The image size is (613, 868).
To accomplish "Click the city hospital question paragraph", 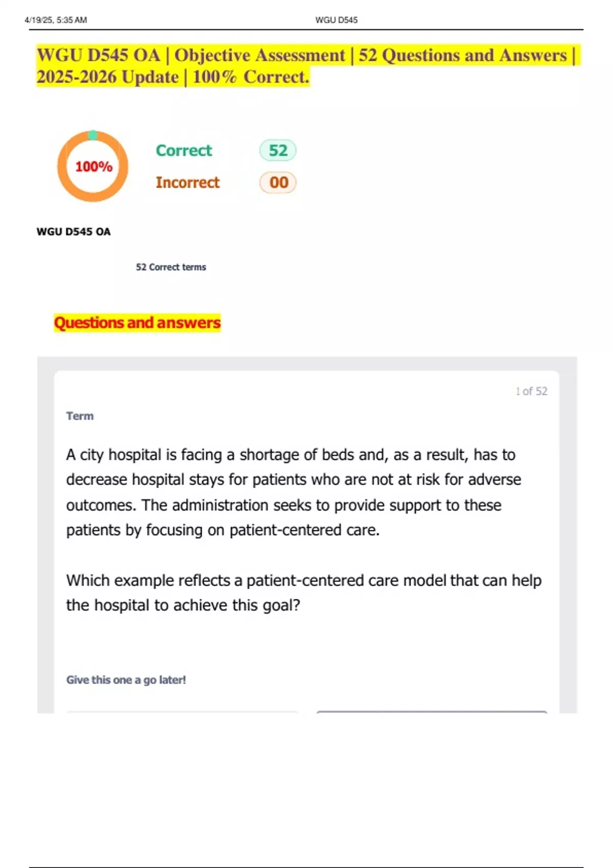I will 294,492.
